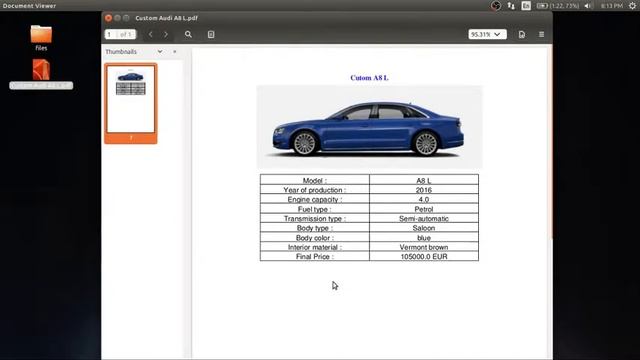Screen dimensions: 640x360
Task: Click the 'A8 L' value cell
Action: point(424,180)
